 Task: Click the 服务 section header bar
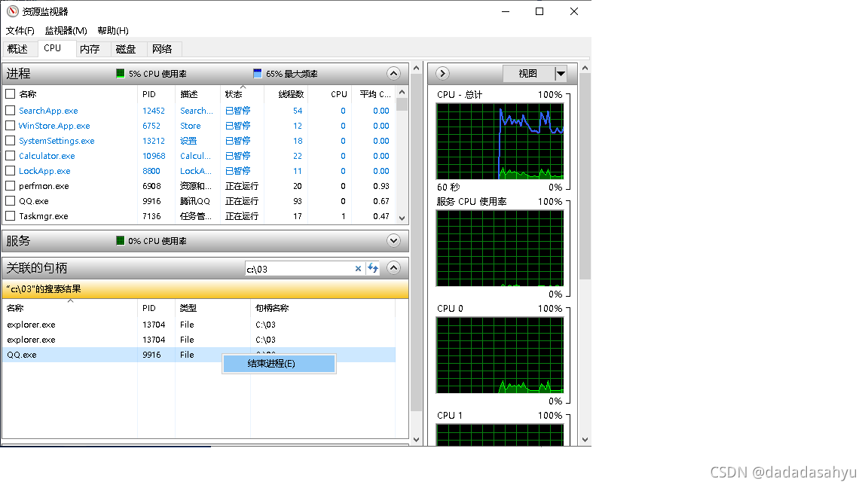pos(206,241)
